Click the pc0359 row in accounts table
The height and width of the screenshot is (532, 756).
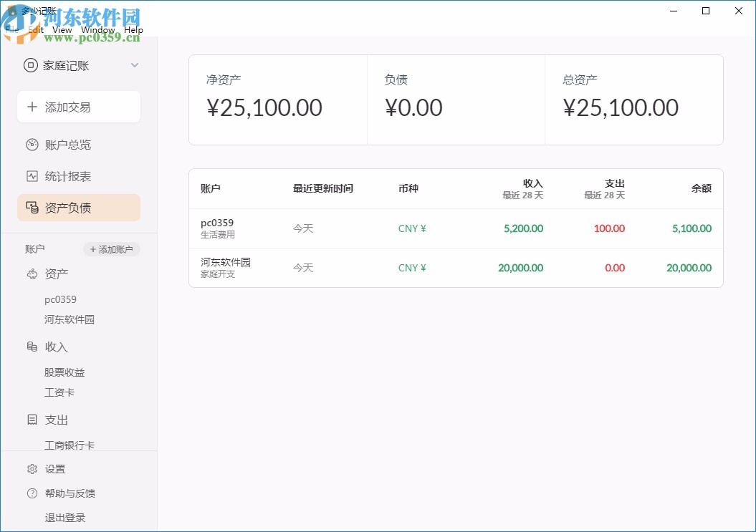[456, 228]
